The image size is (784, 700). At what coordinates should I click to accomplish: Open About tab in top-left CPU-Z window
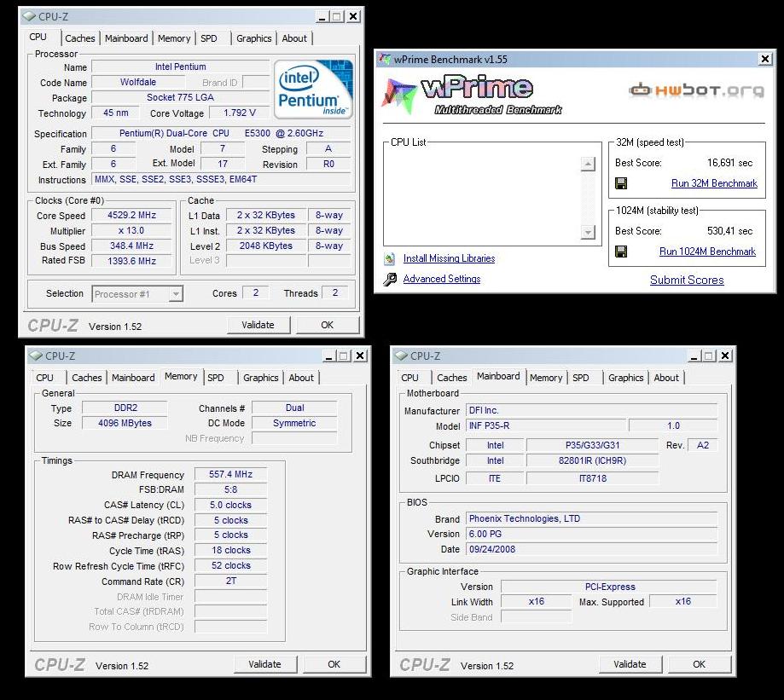pos(294,38)
